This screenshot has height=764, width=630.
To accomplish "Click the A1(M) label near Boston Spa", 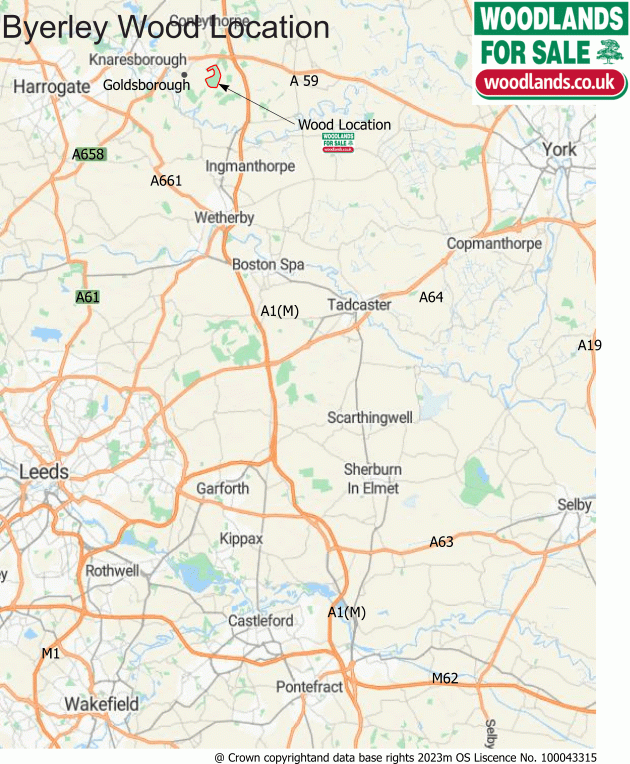I will (x=280, y=311).
